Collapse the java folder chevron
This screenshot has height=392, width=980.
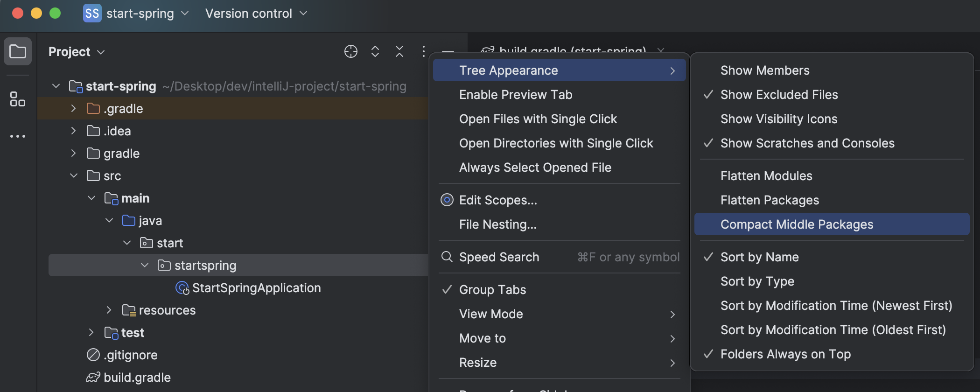point(109,220)
